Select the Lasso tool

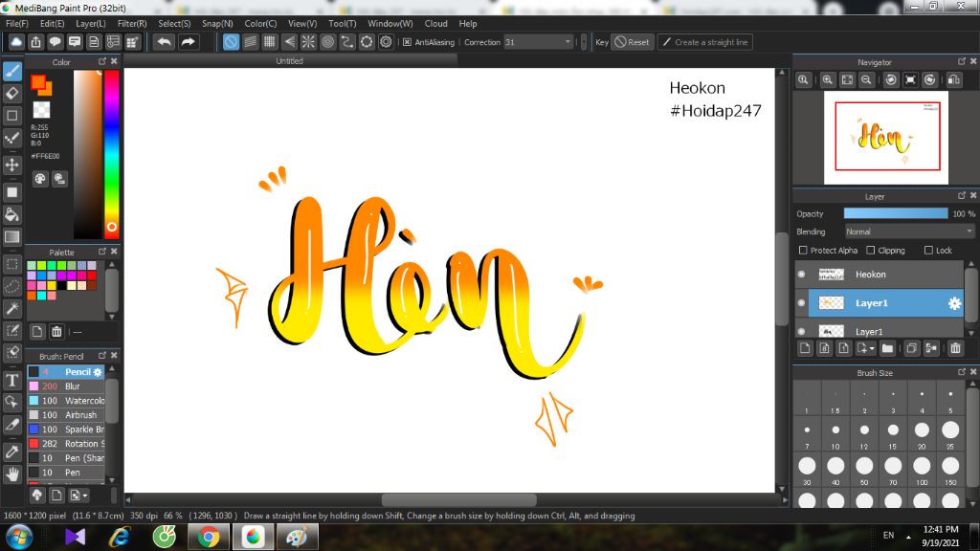[11, 287]
